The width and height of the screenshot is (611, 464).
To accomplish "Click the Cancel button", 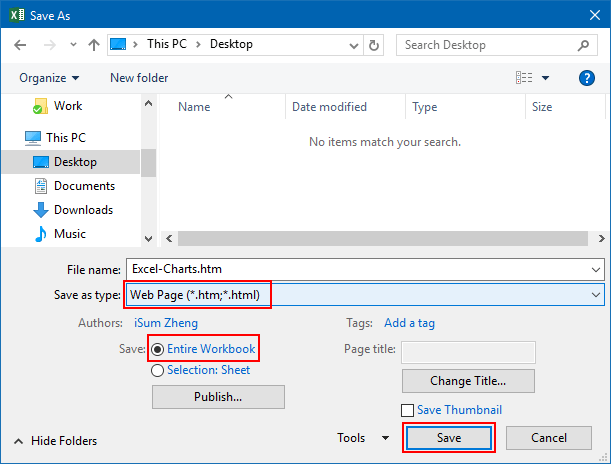I will (549, 438).
